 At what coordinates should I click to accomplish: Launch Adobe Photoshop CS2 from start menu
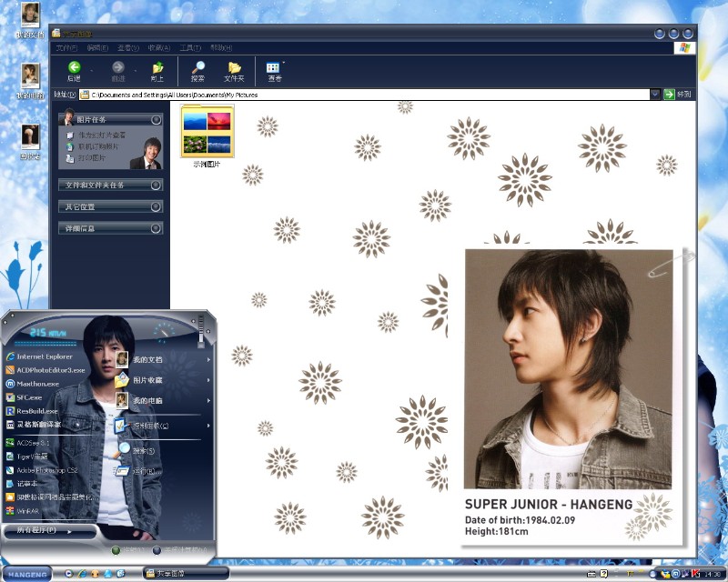tap(42, 471)
